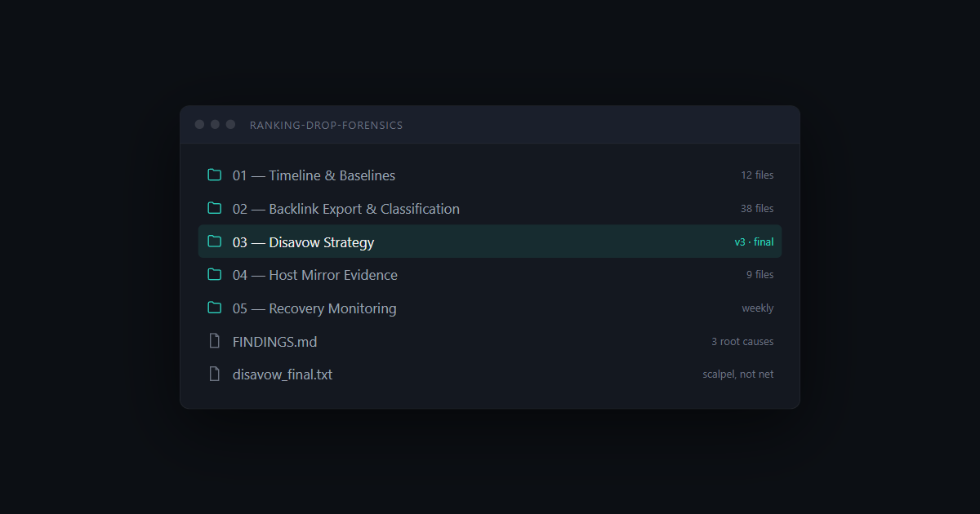Click the folder icon next to Host Mirror Evidence
Screen dimensions: 980x514
(x=215, y=275)
